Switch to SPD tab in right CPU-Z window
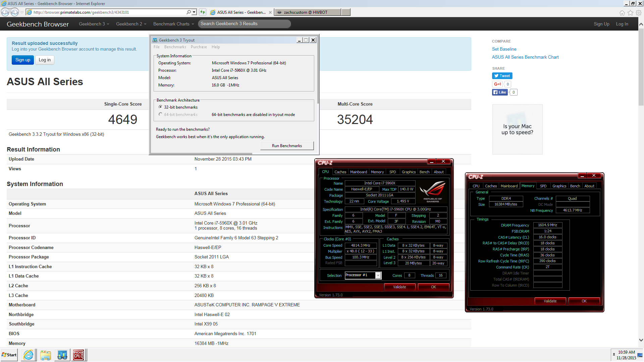The image size is (644, 362). (543, 186)
